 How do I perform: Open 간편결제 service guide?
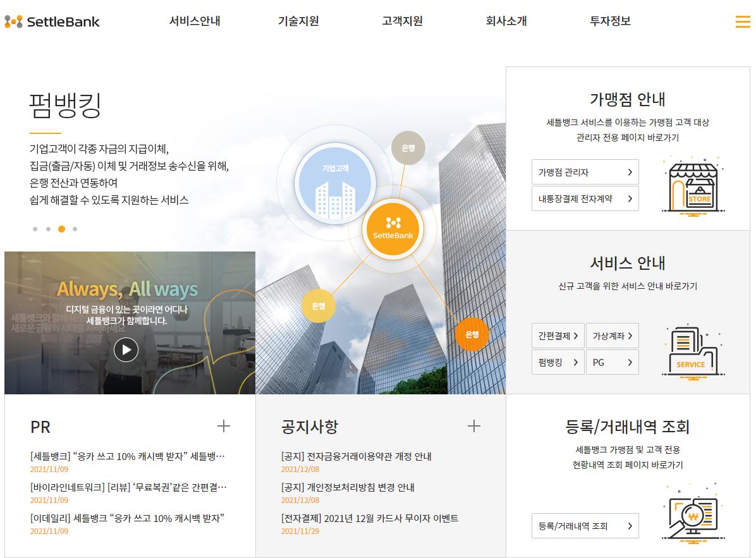point(558,336)
